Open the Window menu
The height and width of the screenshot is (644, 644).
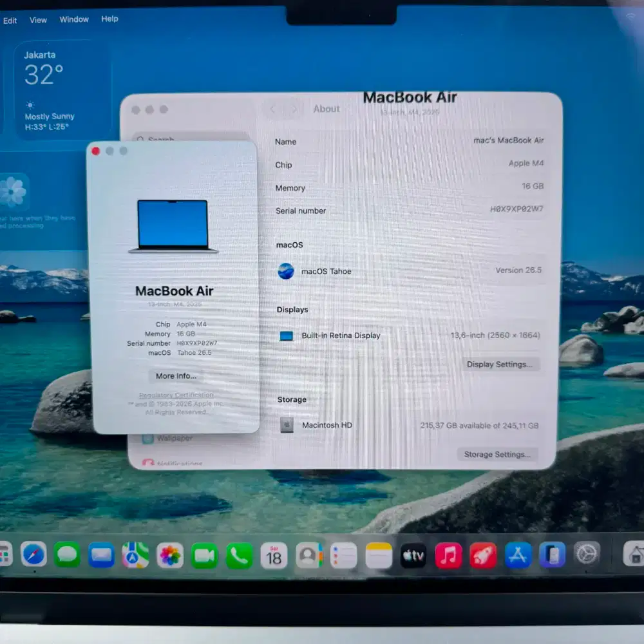pos(74,19)
